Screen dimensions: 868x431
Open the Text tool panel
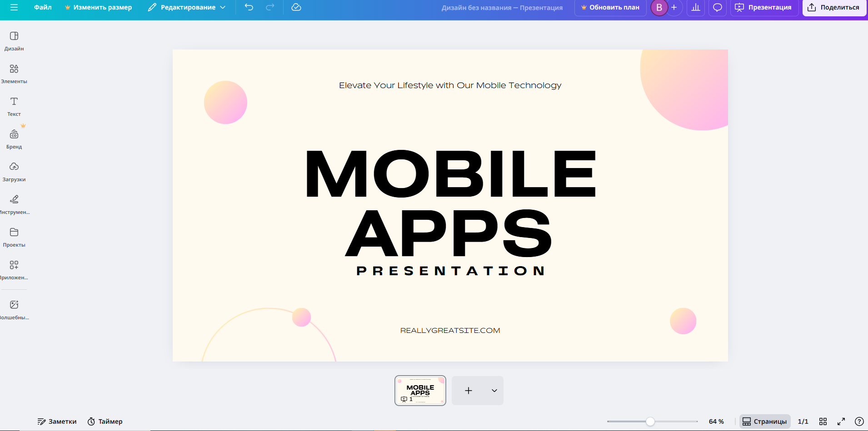click(x=14, y=106)
